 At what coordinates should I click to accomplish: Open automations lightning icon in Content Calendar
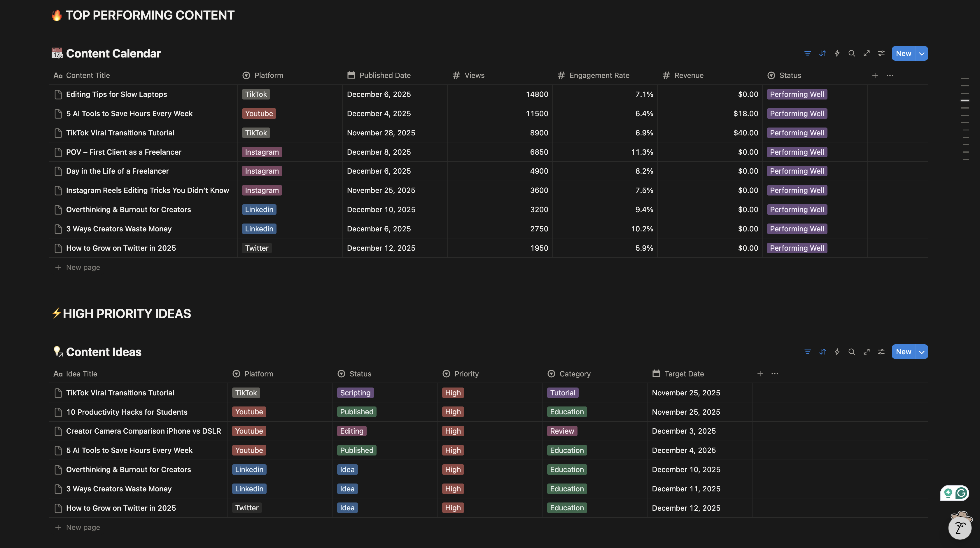coord(837,53)
